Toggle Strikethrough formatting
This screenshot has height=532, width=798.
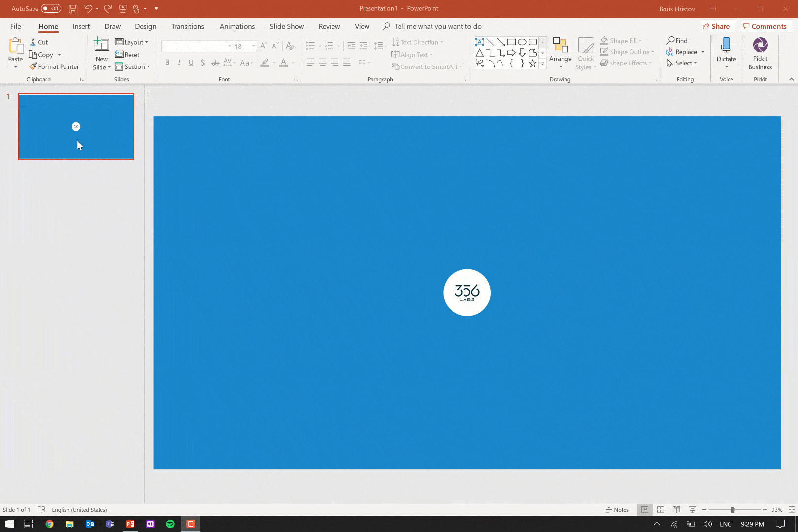click(215, 63)
